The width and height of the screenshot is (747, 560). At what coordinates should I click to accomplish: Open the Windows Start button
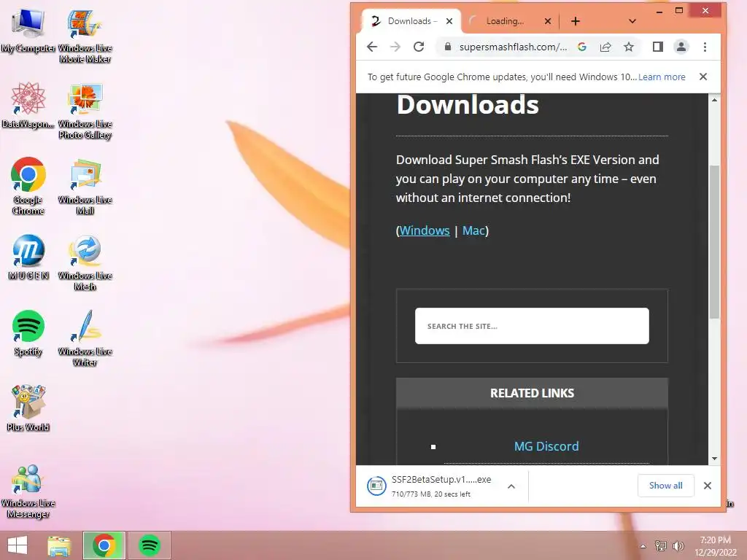pos(18,545)
